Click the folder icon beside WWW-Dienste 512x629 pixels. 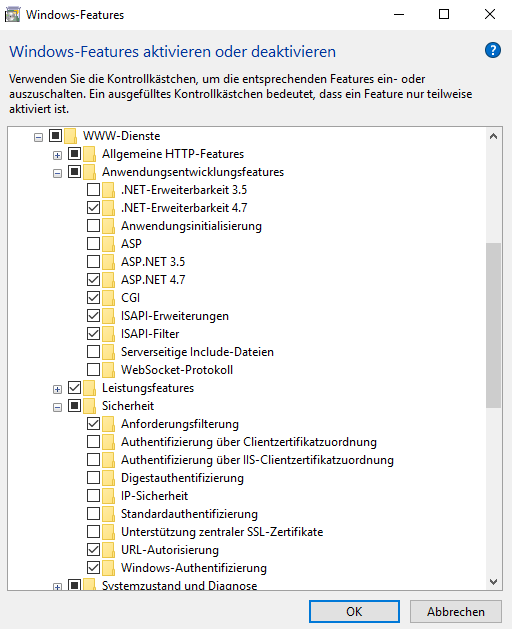pos(71,136)
